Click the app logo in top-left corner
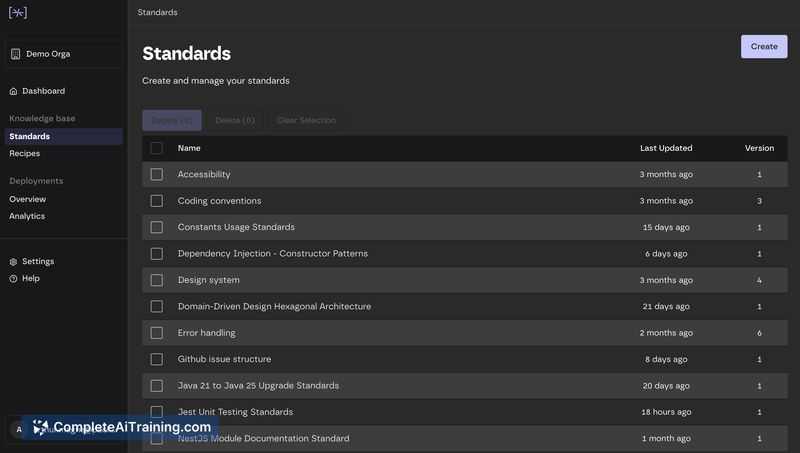800x453 pixels. tap(18, 12)
